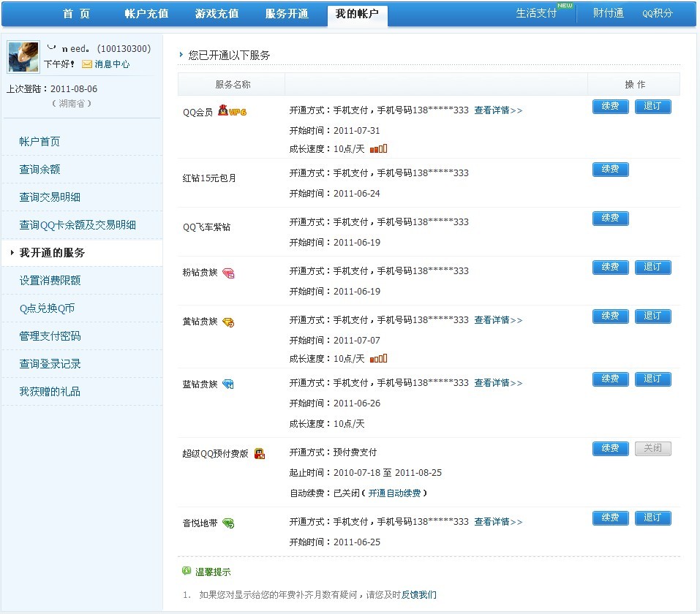This screenshot has width=700, height=614.
Task: Click the user avatar photo
Action: point(23,57)
